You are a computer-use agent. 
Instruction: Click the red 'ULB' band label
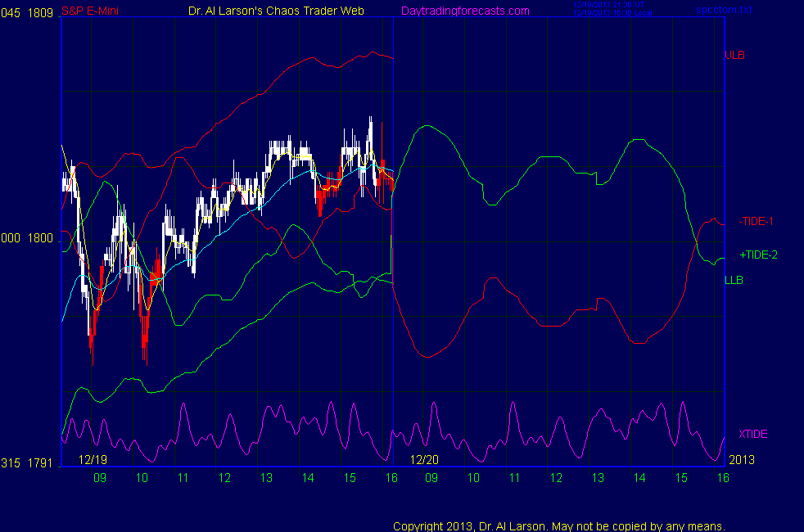point(734,55)
